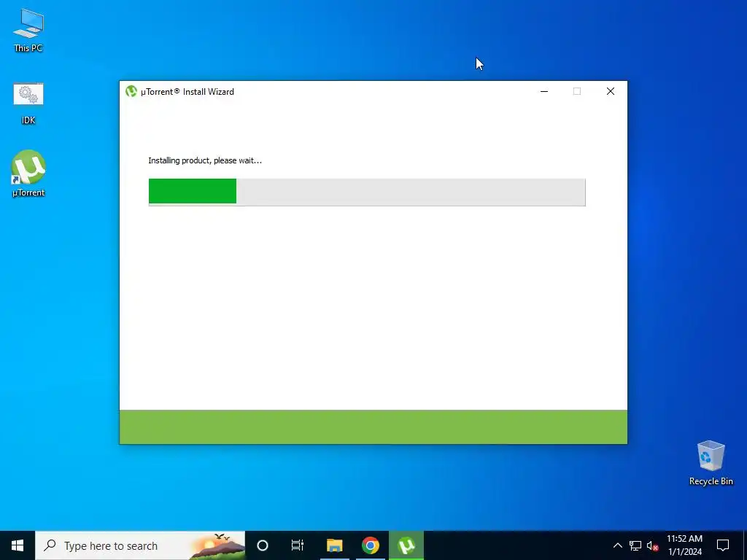Image resolution: width=747 pixels, height=560 pixels.
Task: Select the Recycle Bin desktop icon
Action: click(x=711, y=463)
